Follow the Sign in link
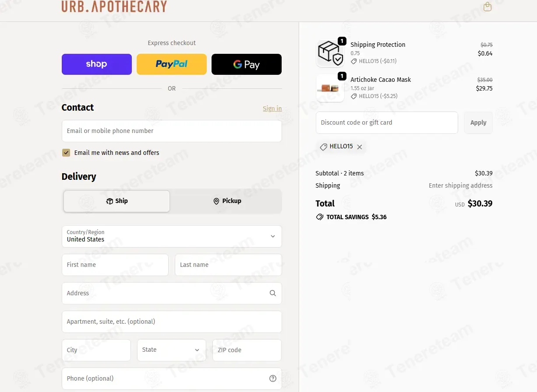537x392 pixels. (x=272, y=108)
